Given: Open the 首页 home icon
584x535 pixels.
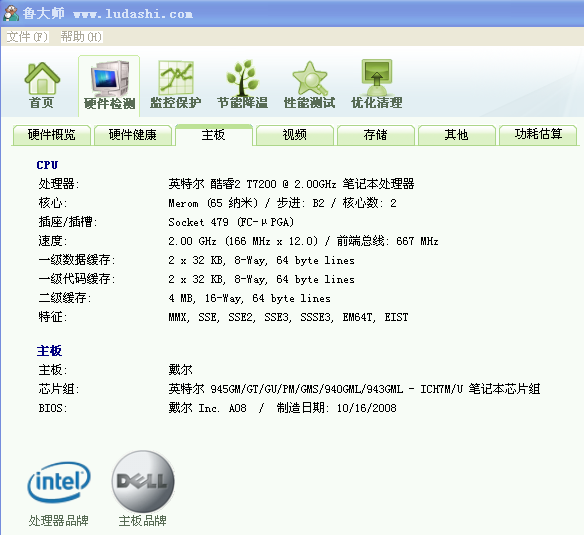Looking at the screenshot, I should click(42, 78).
